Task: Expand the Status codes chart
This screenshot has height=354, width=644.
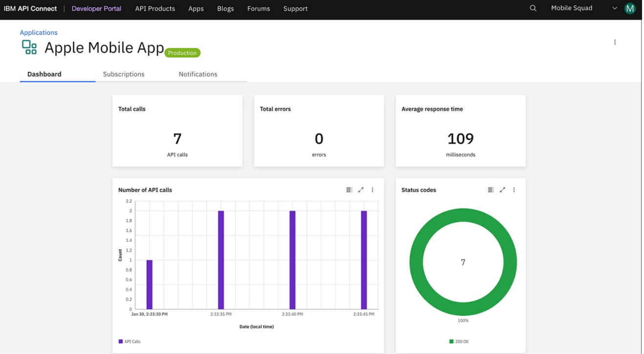Action: point(502,190)
